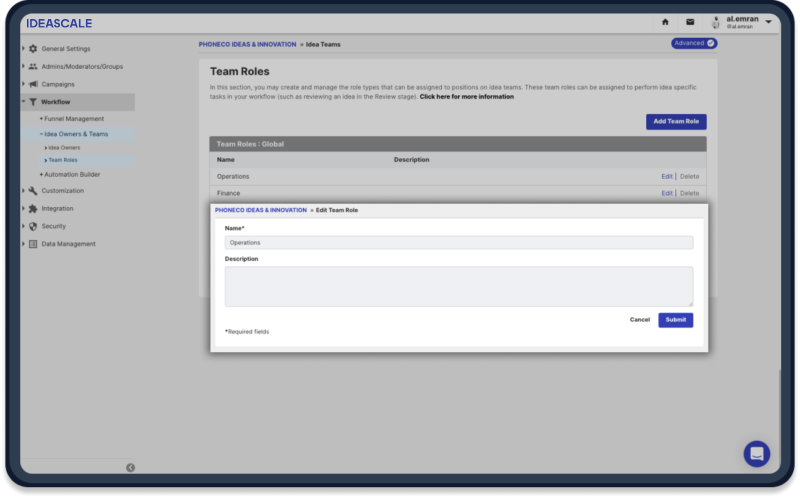Viewport: 800px width, 498px height.
Task: Click the home icon in top bar
Action: [x=665, y=22]
